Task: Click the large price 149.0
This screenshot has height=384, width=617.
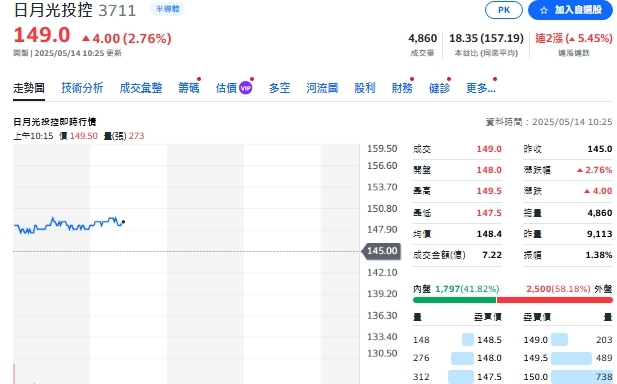Action: (42, 35)
